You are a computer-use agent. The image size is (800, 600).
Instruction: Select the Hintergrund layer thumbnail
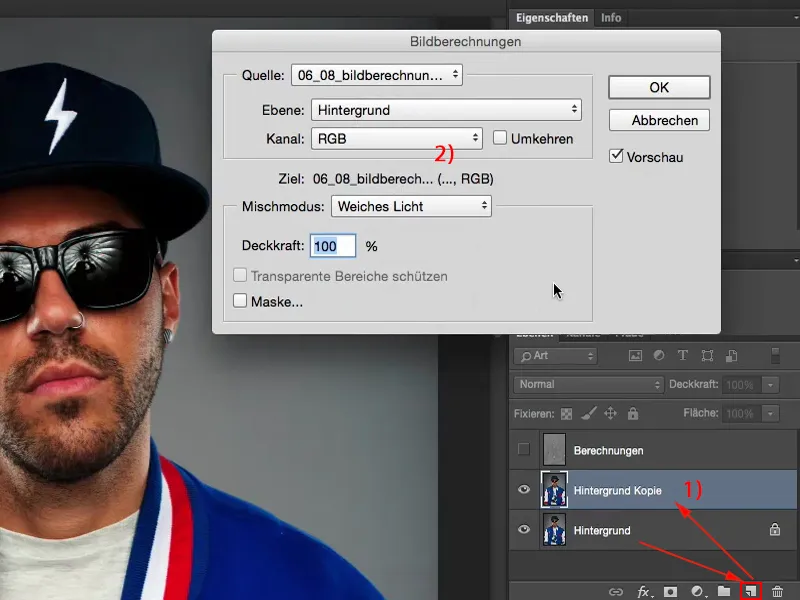click(x=554, y=530)
